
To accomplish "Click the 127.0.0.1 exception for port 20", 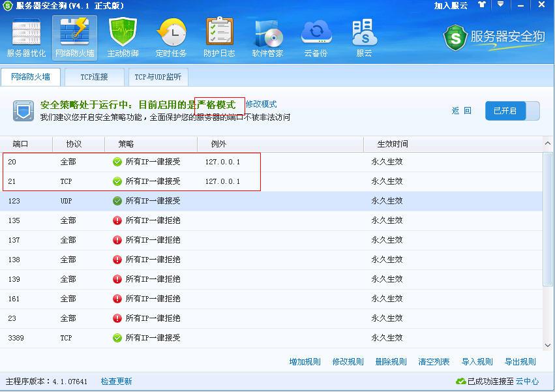I will (x=222, y=162).
